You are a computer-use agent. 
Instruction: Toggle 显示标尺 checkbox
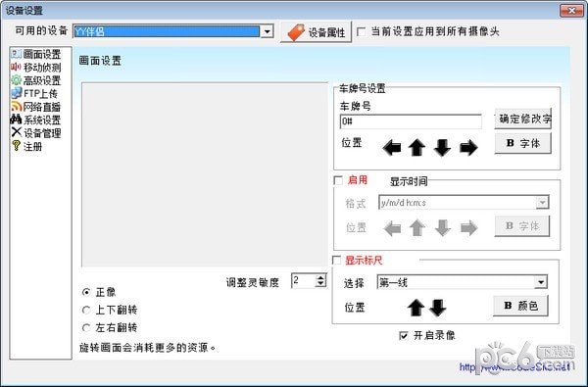[x=337, y=261]
